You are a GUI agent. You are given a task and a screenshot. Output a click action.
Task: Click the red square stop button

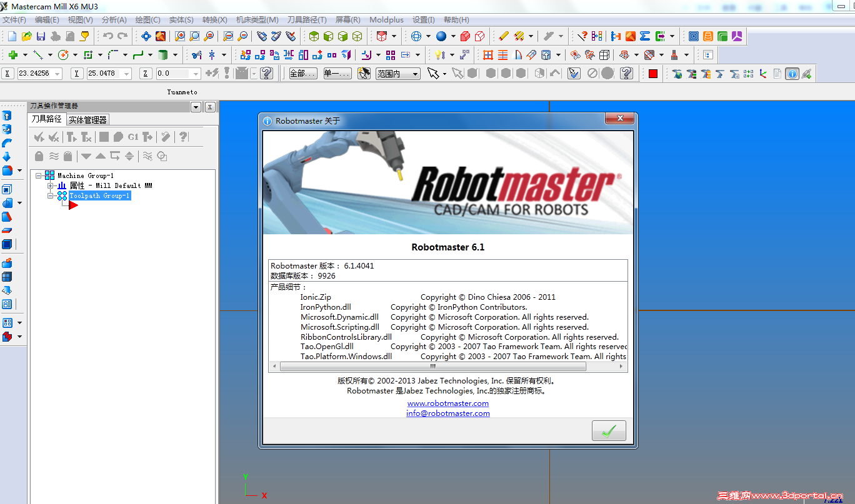pos(653,74)
